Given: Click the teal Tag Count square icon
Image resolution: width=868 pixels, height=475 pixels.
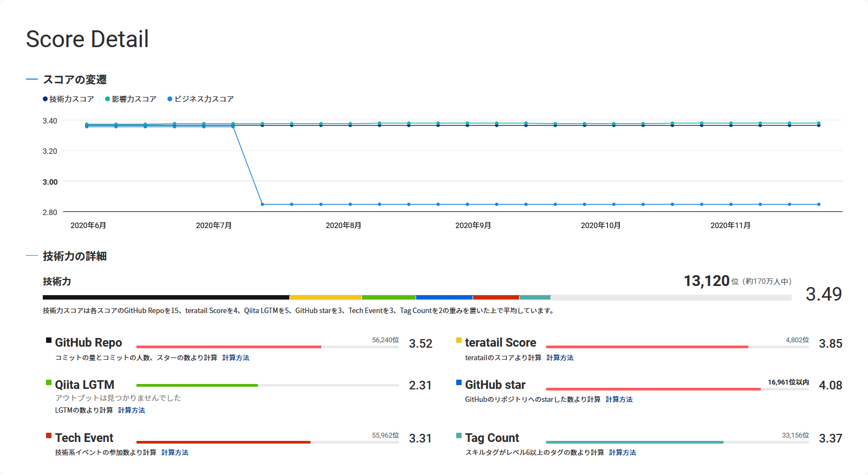Looking at the screenshot, I should tap(459, 435).
